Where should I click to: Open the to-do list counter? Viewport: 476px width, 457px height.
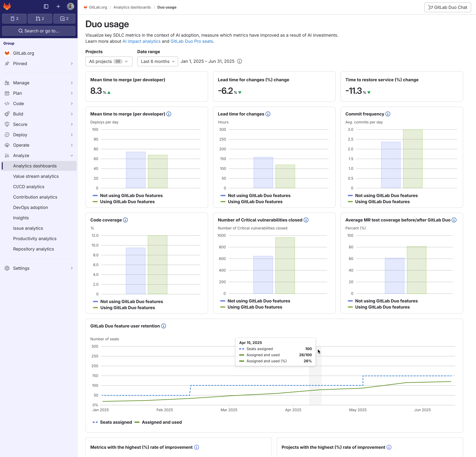[64, 18]
